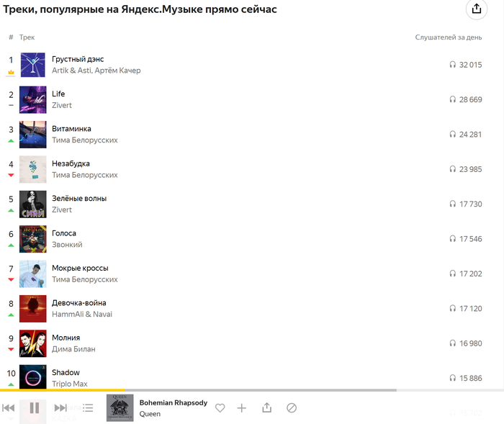
Task: Open the Bohemian Rhapsody track title
Action: [174, 403]
